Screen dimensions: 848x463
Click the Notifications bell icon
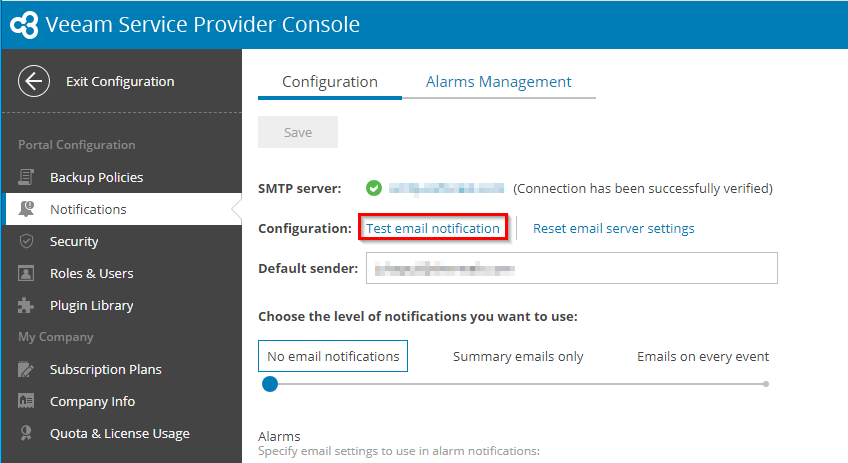(26, 209)
